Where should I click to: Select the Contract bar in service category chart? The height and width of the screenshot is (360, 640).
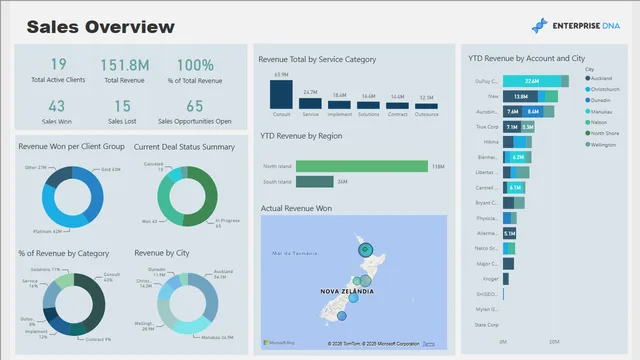pyautogui.click(x=397, y=106)
